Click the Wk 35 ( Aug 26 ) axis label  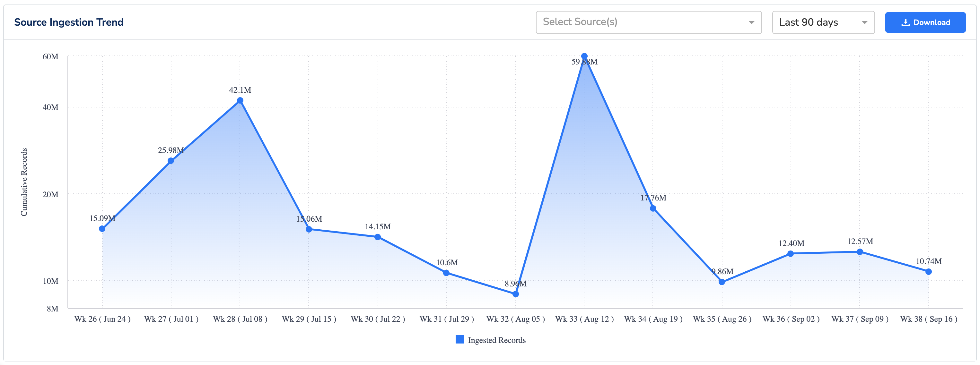pyautogui.click(x=722, y=319)
